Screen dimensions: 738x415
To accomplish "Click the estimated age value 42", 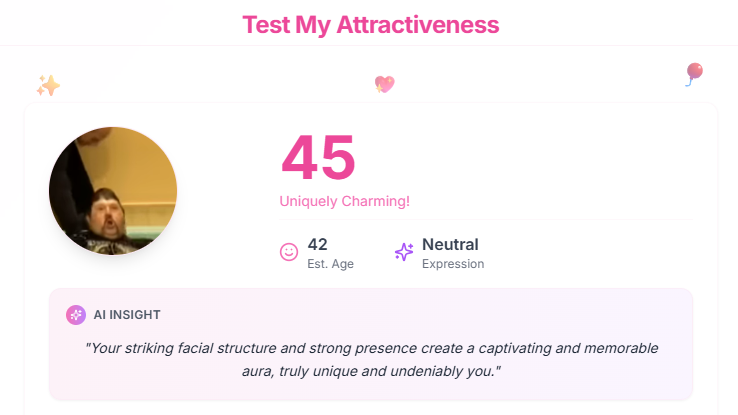I will [x=318, y=244].
